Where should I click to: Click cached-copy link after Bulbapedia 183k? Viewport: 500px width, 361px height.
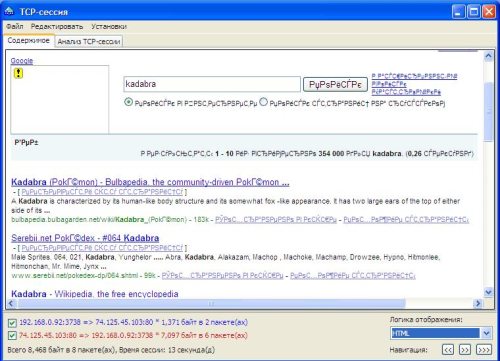click(x=276, y=220)
